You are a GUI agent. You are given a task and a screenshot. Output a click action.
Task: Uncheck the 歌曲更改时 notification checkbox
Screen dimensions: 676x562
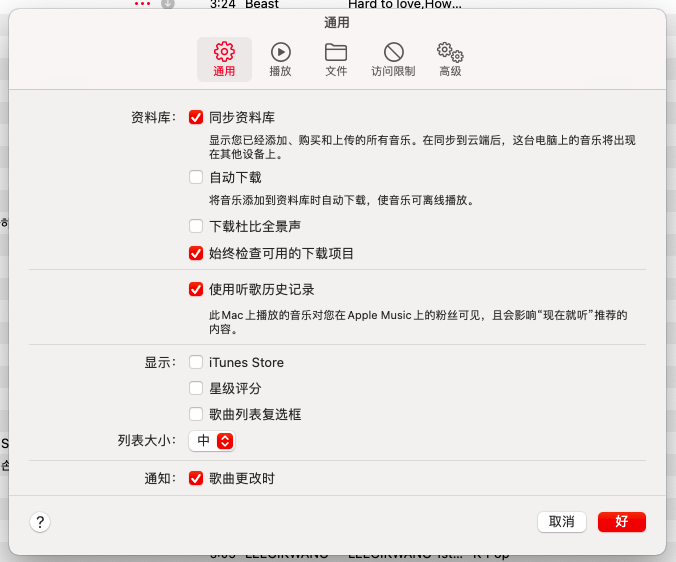196,478
